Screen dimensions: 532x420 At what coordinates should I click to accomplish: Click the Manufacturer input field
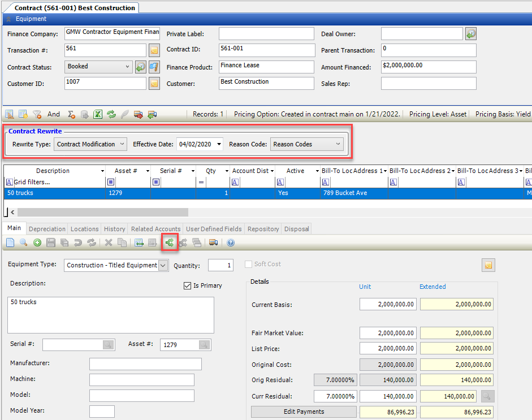point(145,364)
